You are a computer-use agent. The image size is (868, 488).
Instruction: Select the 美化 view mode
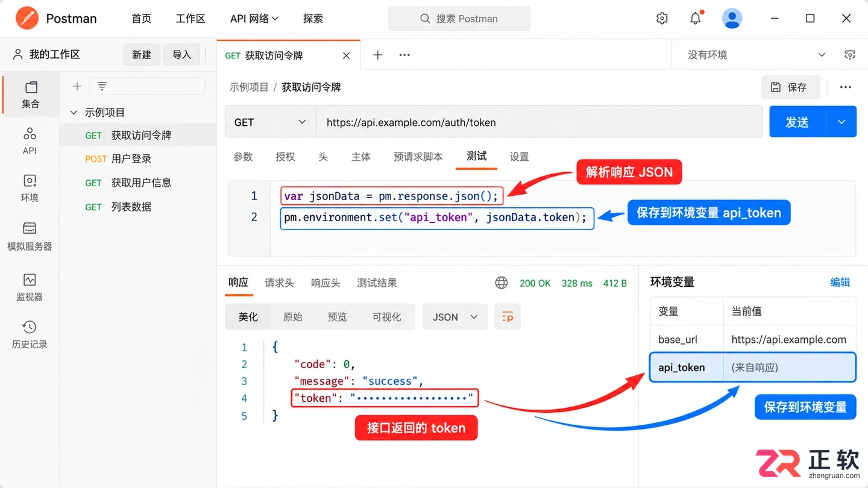click(x=248, y=317)
